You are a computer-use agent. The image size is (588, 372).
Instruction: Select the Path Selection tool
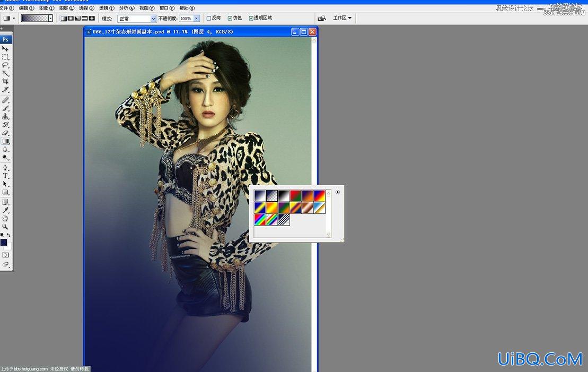coord(5,184)
